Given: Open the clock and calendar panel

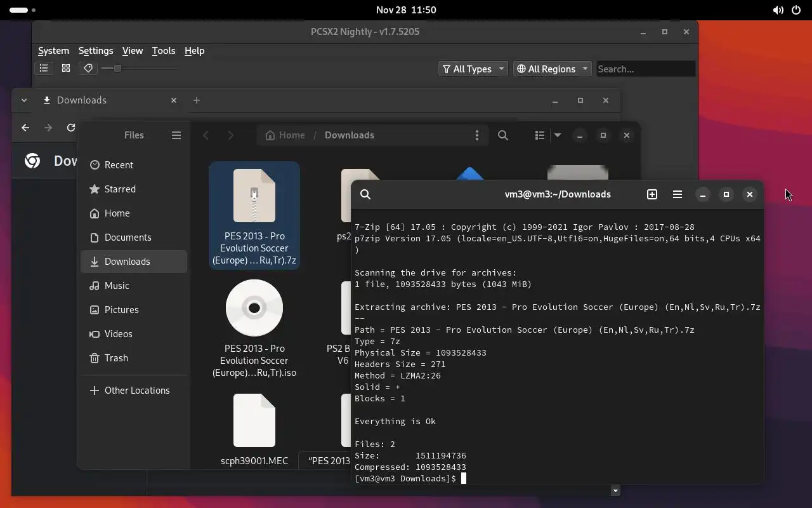Looking at the screenshot, I should [x=406, y=10].
